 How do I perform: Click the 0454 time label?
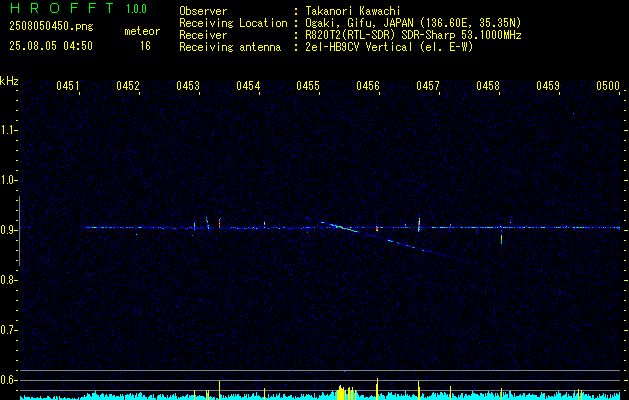[x=248, y=85]
